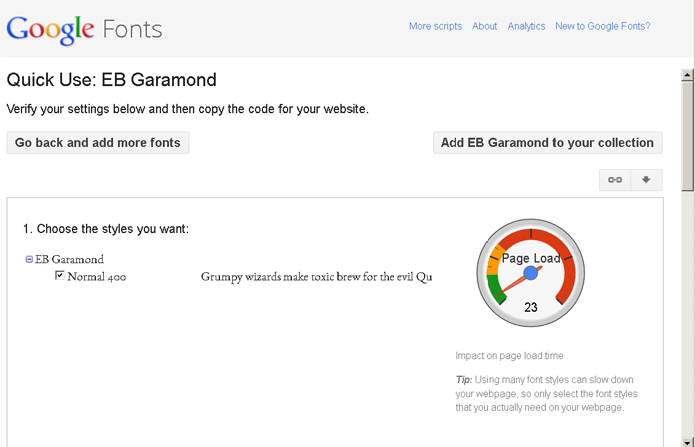Click the download arrow icon button
Image resolution: width=695 pixels, height=447 pixels.
646,180
